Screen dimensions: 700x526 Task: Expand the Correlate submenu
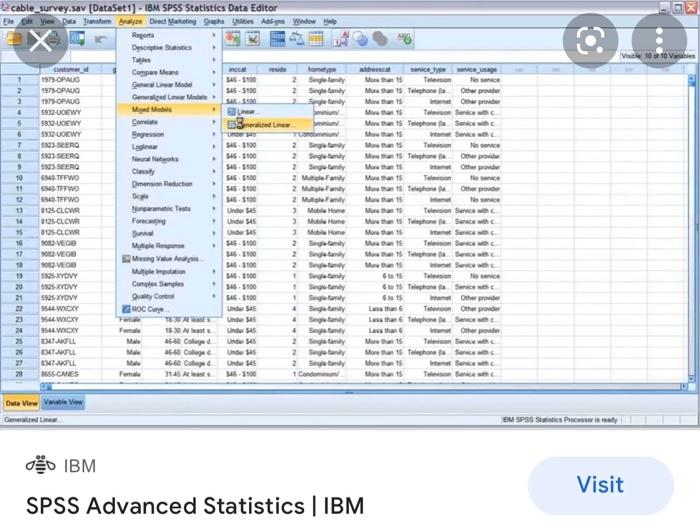pos(169,122)
